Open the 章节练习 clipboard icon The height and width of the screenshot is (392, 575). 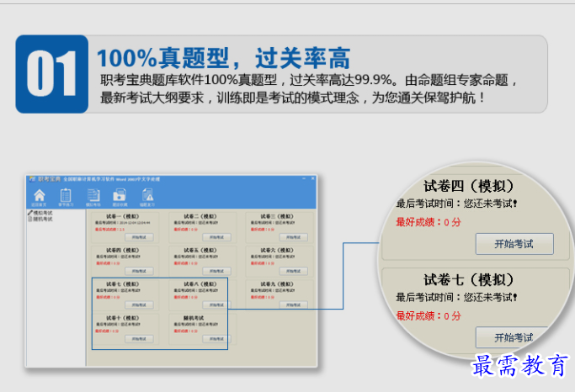[66, 197]
